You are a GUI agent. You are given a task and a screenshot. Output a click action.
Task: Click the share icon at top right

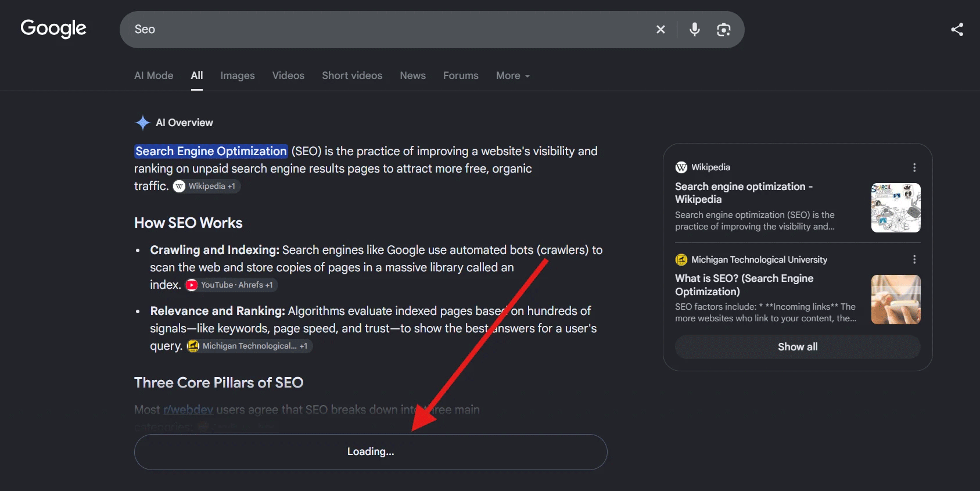click(x=957, y=30)
